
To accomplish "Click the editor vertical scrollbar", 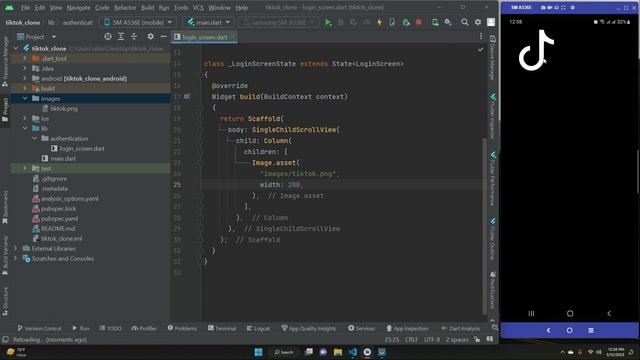I will tap(485, 227).
